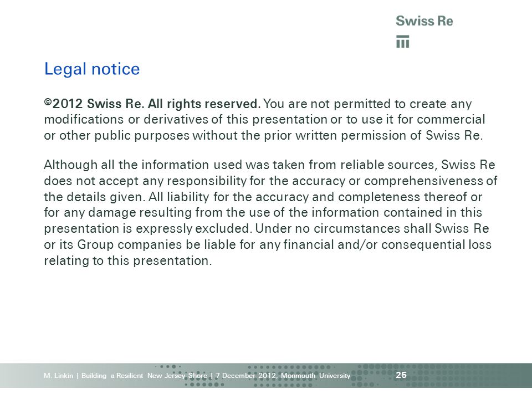
Task: Click "Building a Resilient New Jersey Shore" footer title
Action: coord(144,376)
